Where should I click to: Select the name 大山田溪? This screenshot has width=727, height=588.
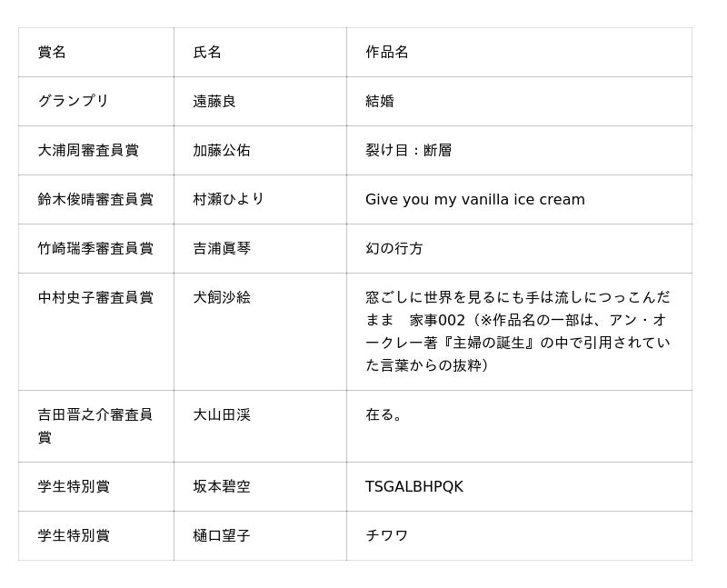pos(222,415)
